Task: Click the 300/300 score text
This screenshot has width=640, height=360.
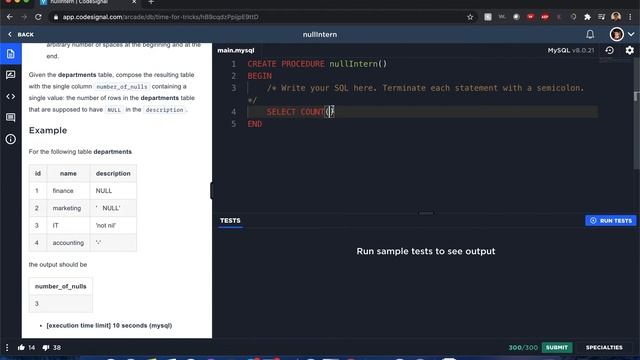Action: (x=523, y=347)
